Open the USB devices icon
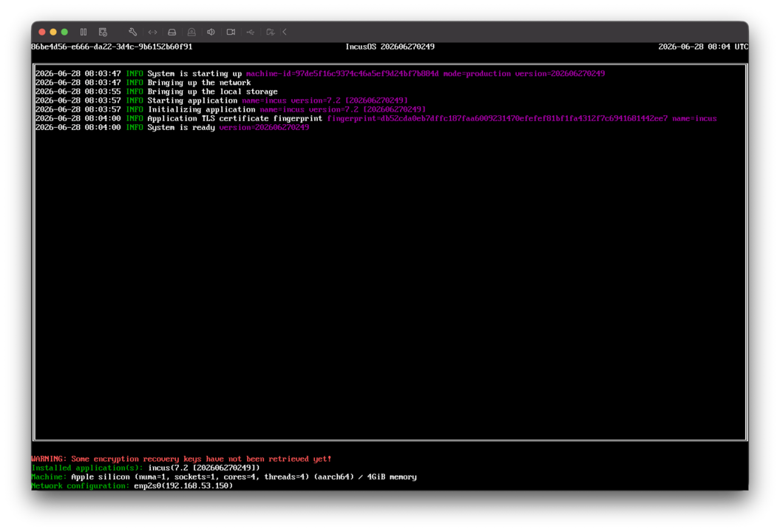The width and height of the screenshot is (780, 532). pyautogui.click(x=250, y=32)
